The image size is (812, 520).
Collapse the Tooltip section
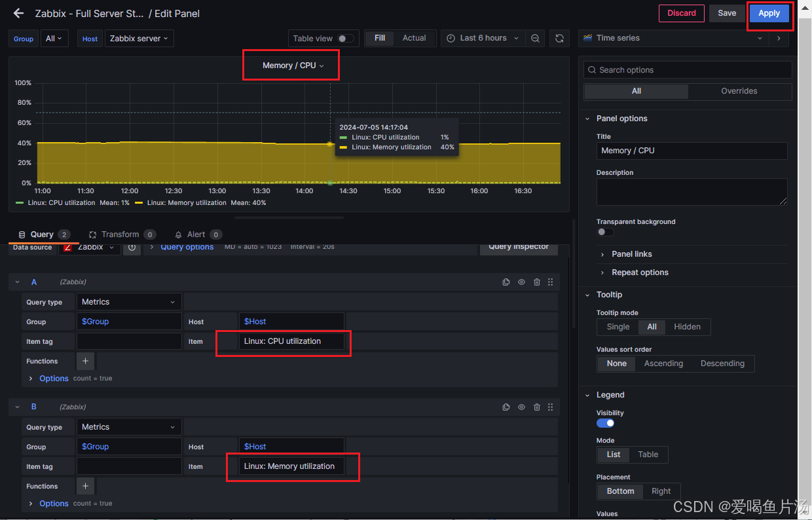tap(609, 295)
